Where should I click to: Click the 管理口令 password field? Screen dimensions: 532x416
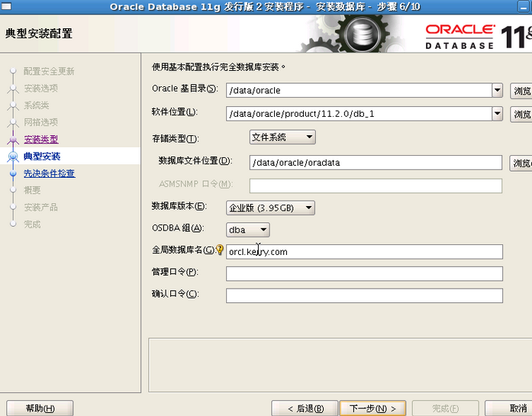tap(364, 273)
